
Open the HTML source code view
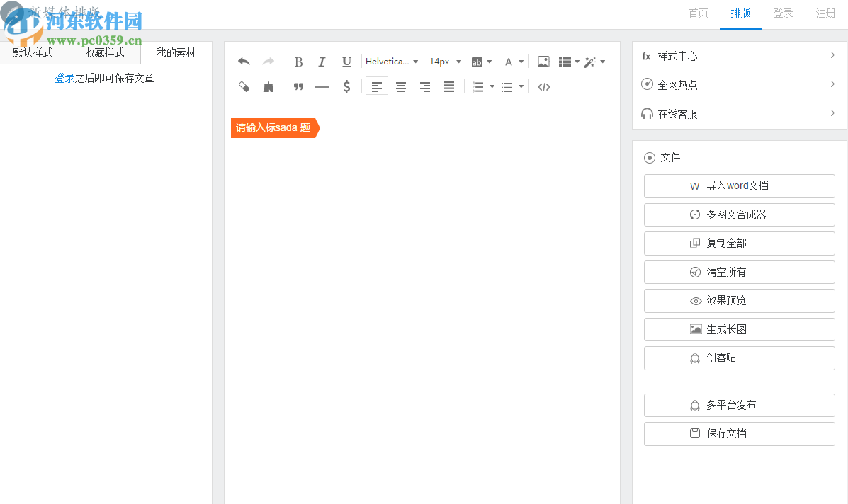(x=544, y=86)
